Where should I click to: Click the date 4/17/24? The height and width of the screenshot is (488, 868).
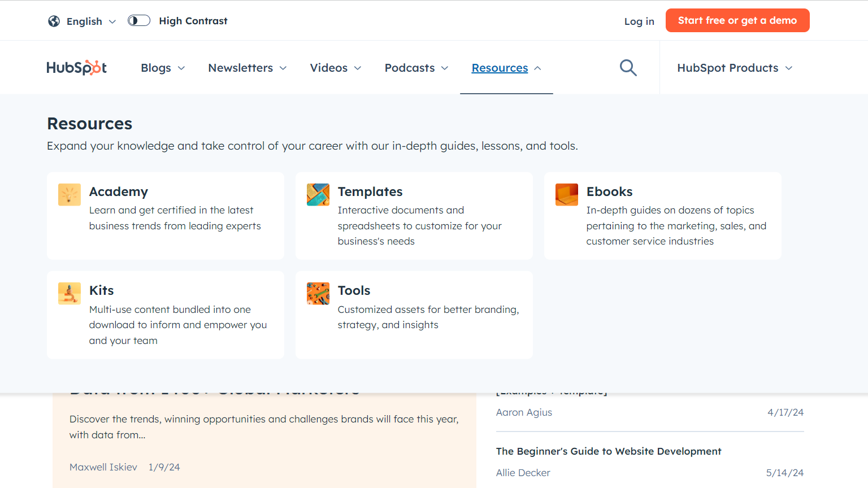[785, 412]
